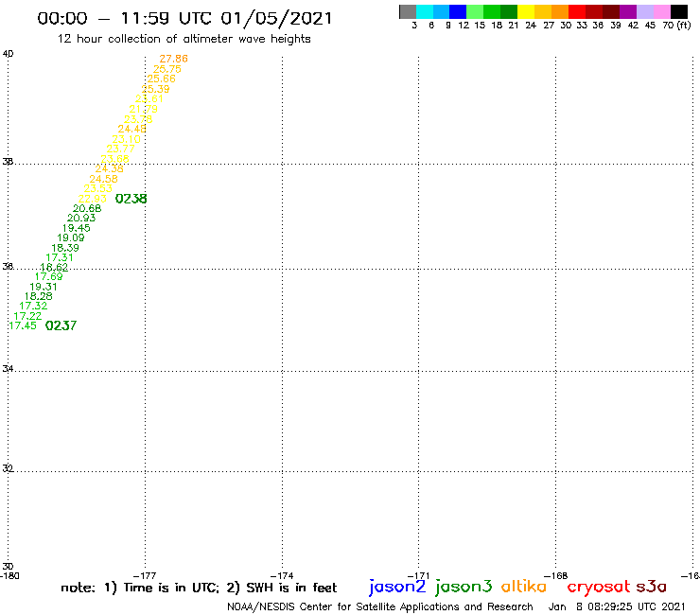The height and width of the screenshot is (615, 700).
Task: Click the -174 longitude axis label
Action: tap(282, 575)
